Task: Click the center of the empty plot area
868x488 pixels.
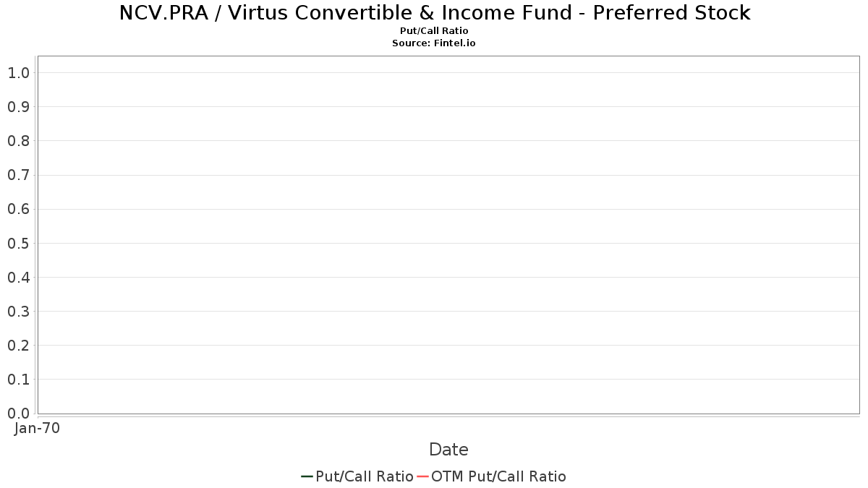Action: 448,235
